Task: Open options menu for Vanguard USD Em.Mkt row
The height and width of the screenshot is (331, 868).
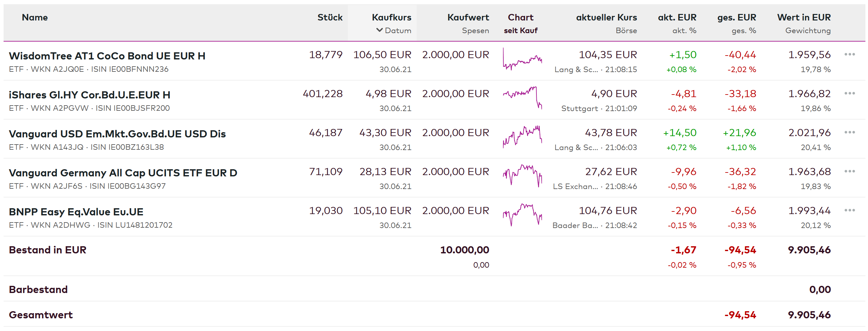Action: (x=849, y=133)
